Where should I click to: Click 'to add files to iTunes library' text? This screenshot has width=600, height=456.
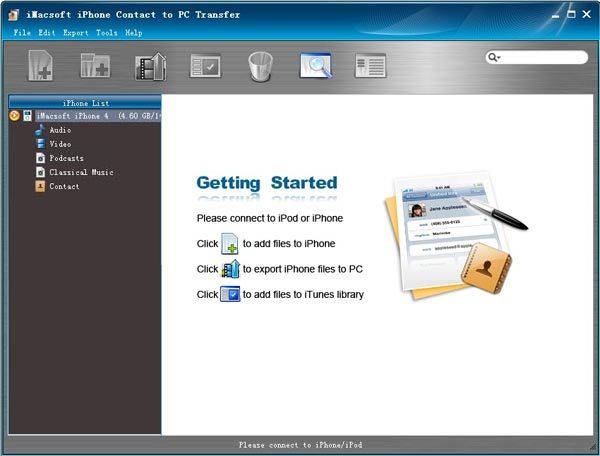click(303, 294)
